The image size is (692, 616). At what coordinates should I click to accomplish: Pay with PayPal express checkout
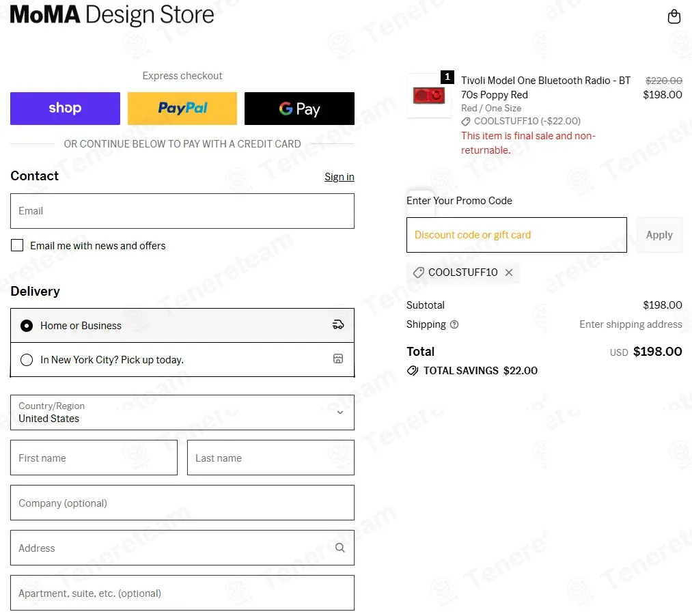[x=182, y=109]
